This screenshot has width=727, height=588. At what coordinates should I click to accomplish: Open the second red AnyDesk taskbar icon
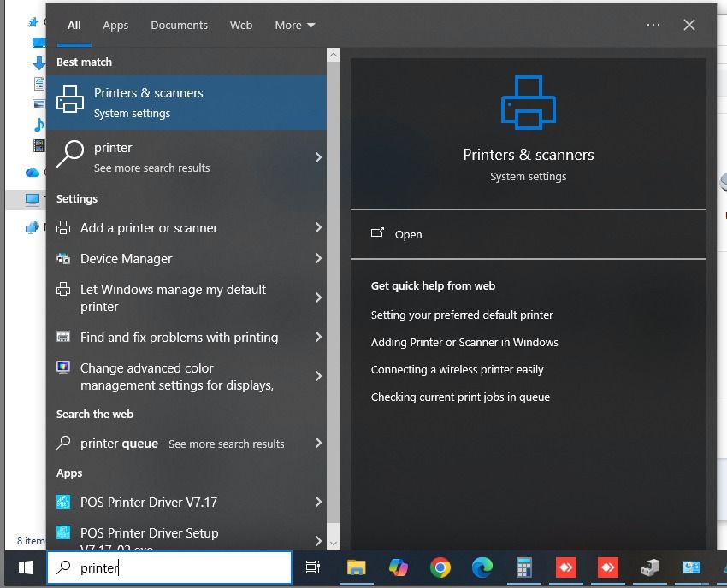click(608, 567)
